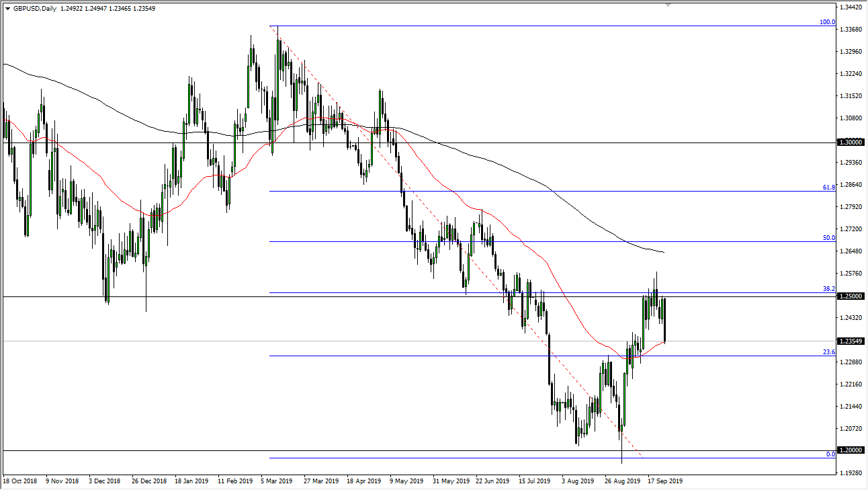Click the 1.30000 price tag on right axis
The width and height of the screenshot is (868, 490).
(851, 142)
